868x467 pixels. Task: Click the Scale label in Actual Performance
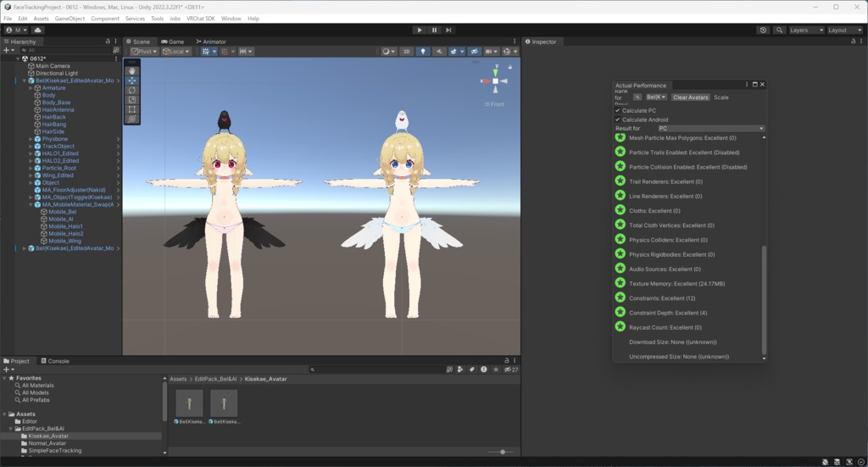click(721, 97)
